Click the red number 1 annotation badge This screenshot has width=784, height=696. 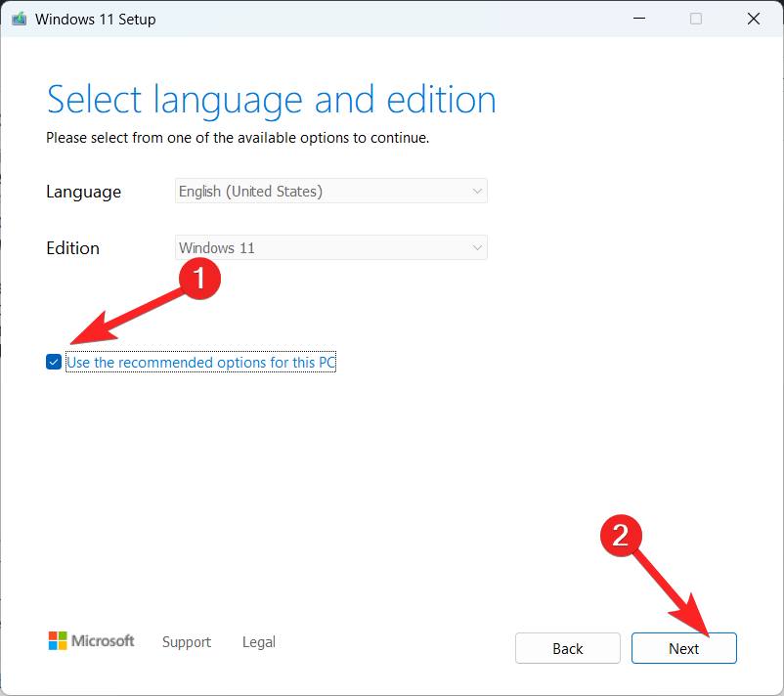(x=199, y=278)
